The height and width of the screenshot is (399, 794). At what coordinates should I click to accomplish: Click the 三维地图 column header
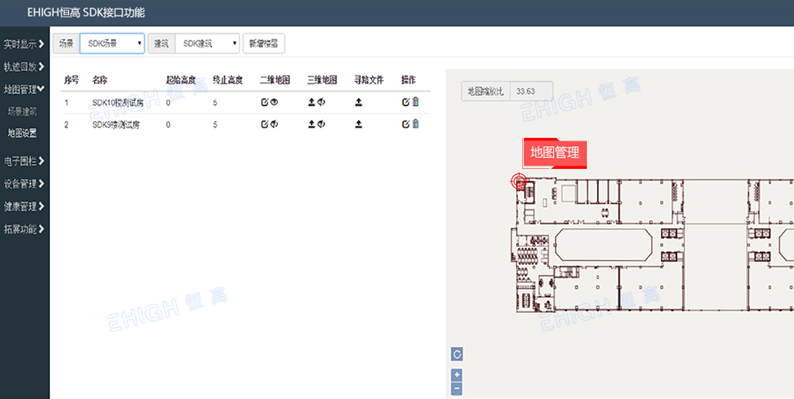point(322,80)
